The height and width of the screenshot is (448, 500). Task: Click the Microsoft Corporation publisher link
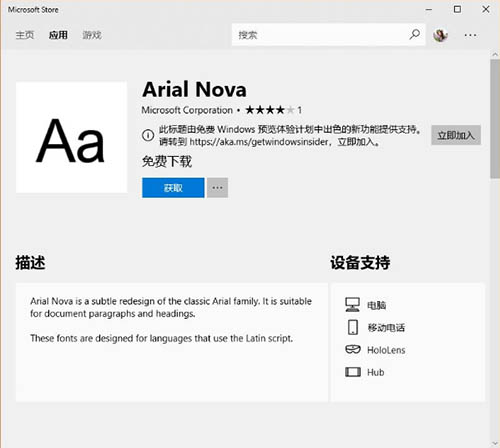[x=187, y=110]
